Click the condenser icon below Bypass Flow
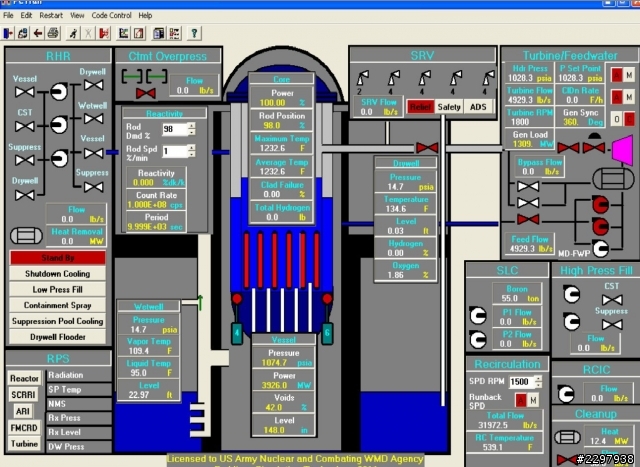This screenshot has height=467, width=640. pyautogui.click(x=613, y=179)
